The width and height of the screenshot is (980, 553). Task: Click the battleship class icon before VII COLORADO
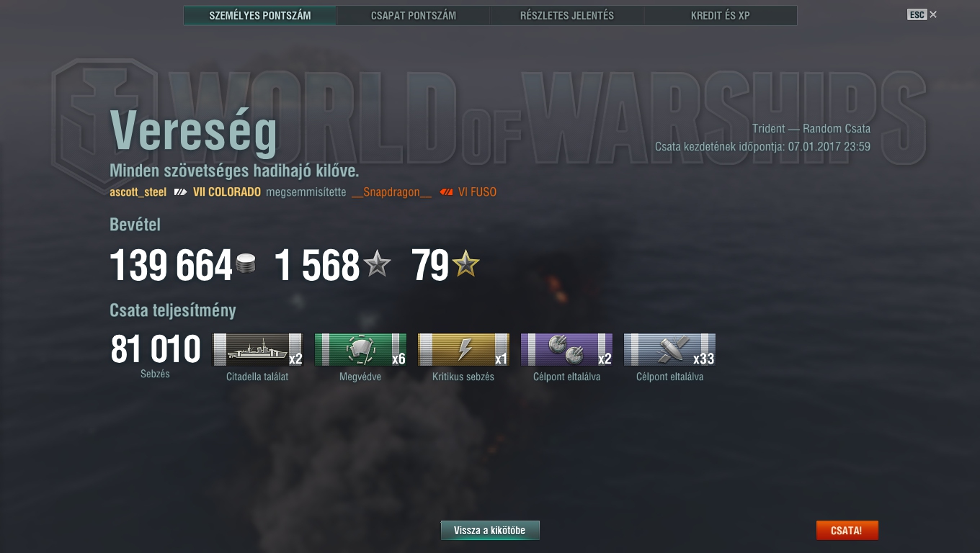pos(180,192)
